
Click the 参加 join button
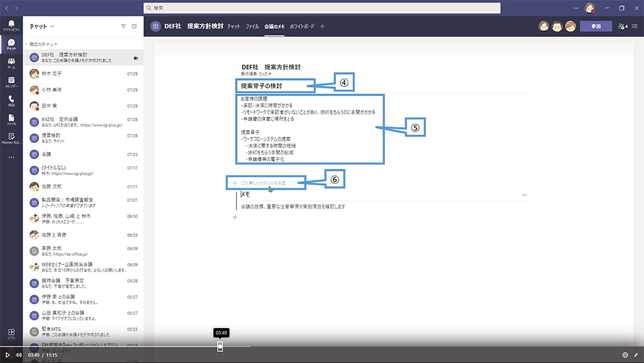[596, 26]
